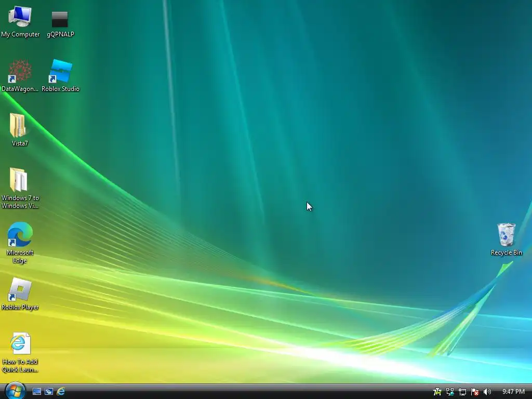
Task: Click Switch between windows Quick Launch icon
Action: pyautogui.click(x=49, y=392)
